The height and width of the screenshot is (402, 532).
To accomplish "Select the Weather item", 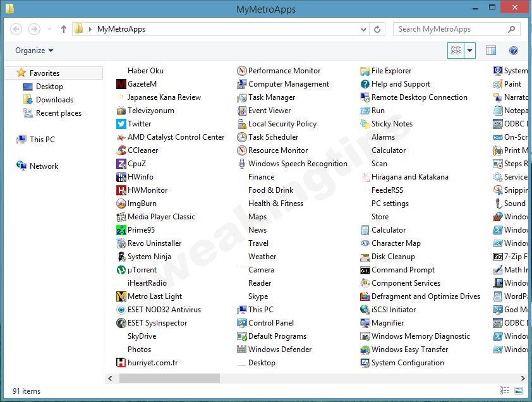I will 262,257.
